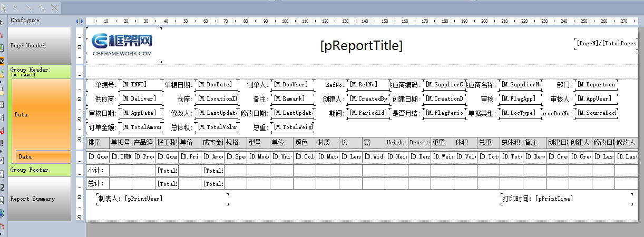Select the [PageN]/[TotalPages] field
The image size is (644, 237).
point(606,43)
